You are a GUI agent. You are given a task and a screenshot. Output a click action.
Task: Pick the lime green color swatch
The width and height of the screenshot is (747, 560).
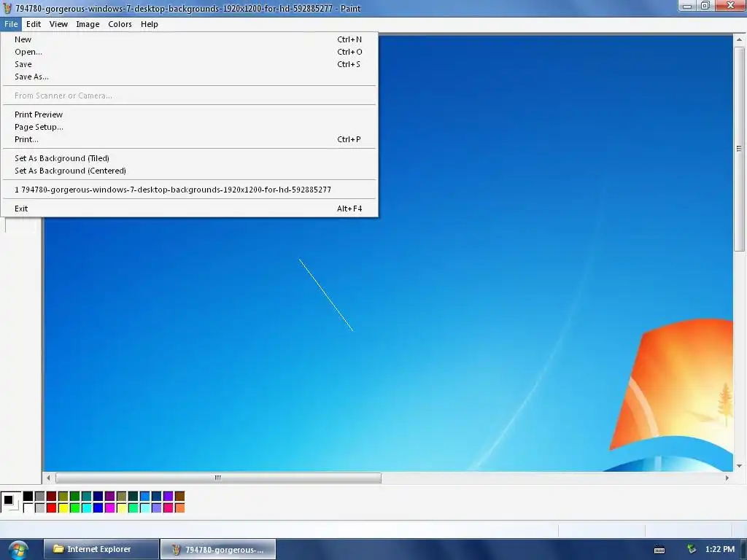pyautogui.click(x=75, y=508)
